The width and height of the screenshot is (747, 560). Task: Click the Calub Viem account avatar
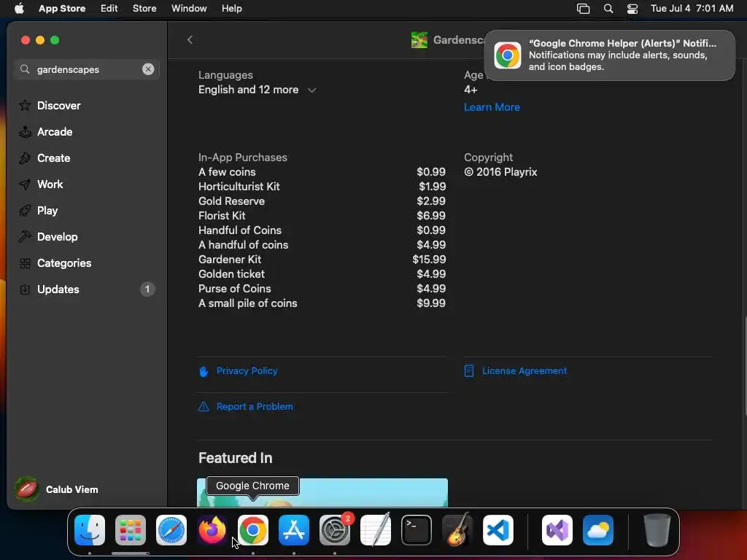27,489
